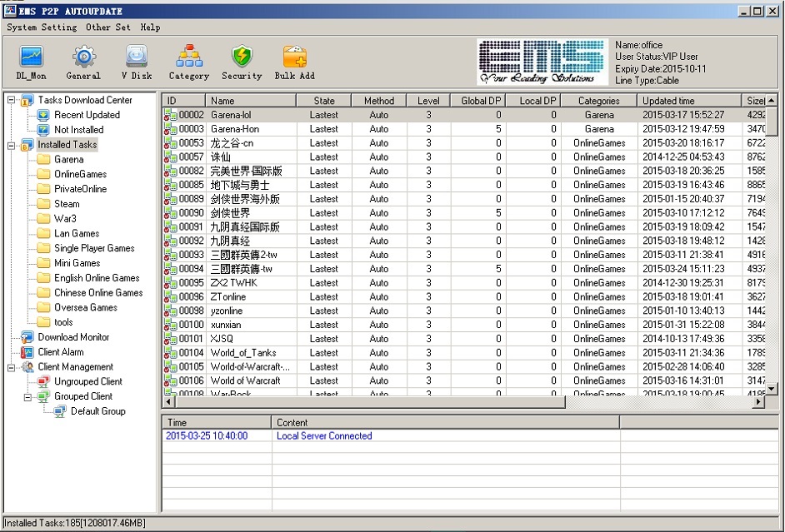Click the Client Alarm icon
785x532 pixels.
click(27, 352)
